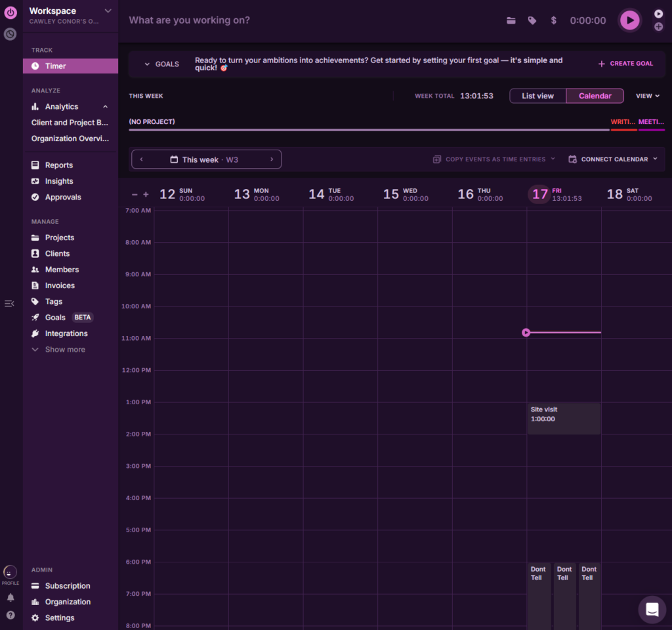Start the timer with the play button

630,20
